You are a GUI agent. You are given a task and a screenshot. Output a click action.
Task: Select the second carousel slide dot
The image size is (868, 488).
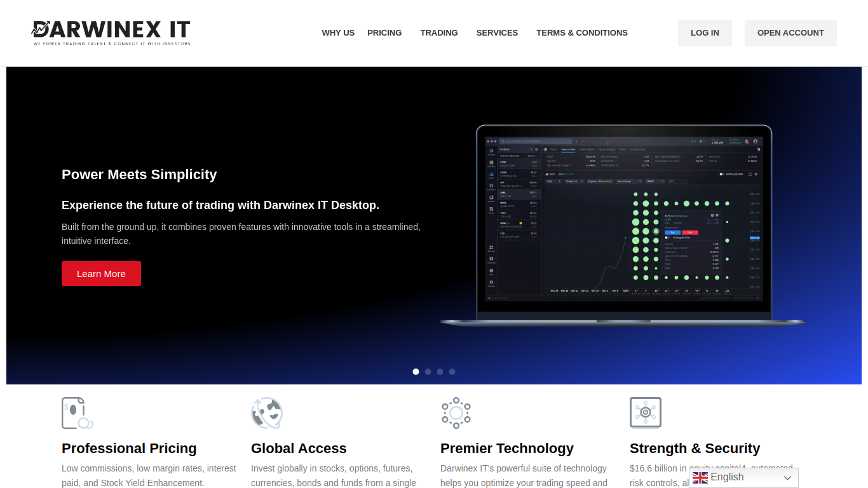(x=428, y=372)
